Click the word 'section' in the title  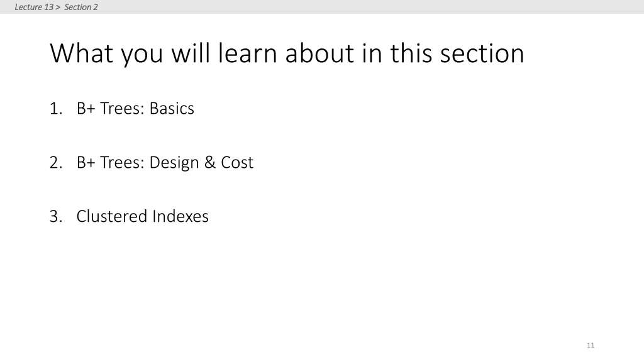coord(482,53)
